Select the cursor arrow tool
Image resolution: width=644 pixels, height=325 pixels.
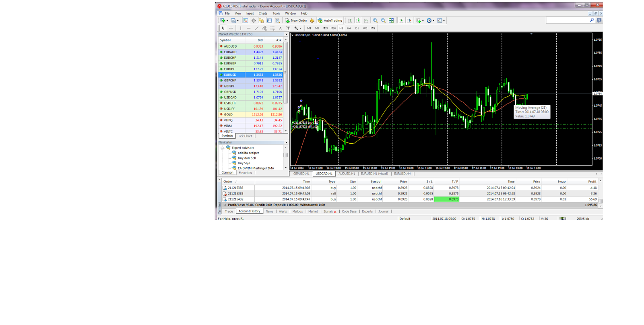point(223,28)
